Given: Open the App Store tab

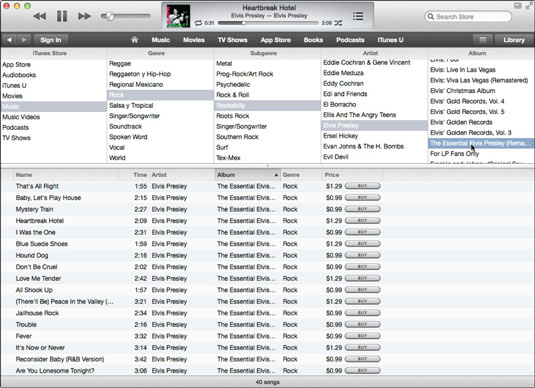Looking at the screenshot, I should (x=276, y=40).
